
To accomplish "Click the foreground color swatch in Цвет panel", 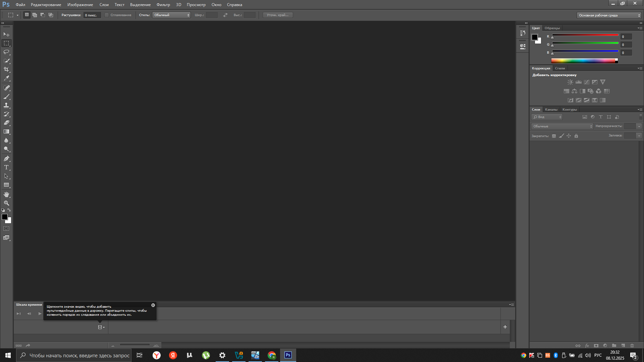I will click(535, 37).
